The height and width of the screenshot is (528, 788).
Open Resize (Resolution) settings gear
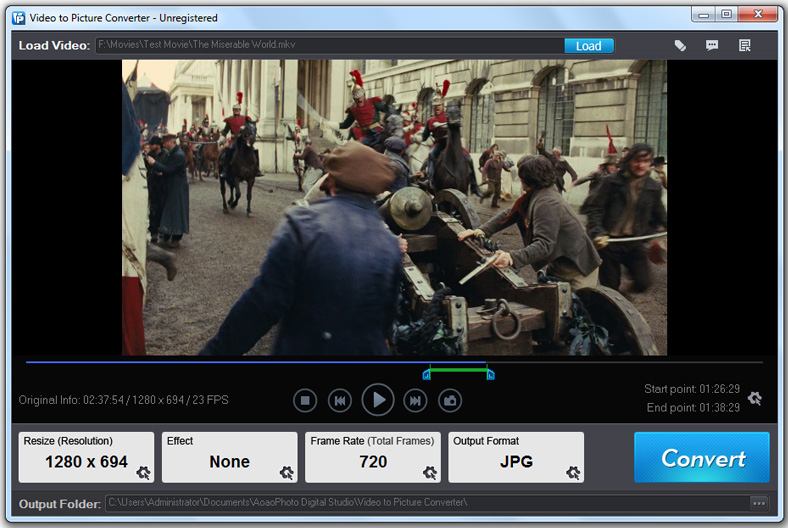tap(143, 473)
